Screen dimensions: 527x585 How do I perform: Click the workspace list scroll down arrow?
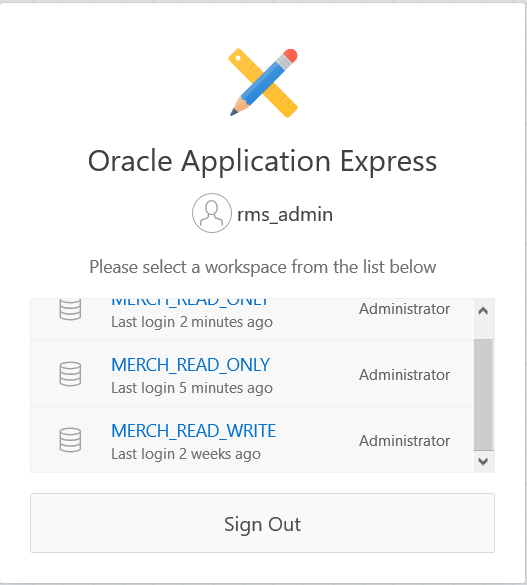(483, 462)
